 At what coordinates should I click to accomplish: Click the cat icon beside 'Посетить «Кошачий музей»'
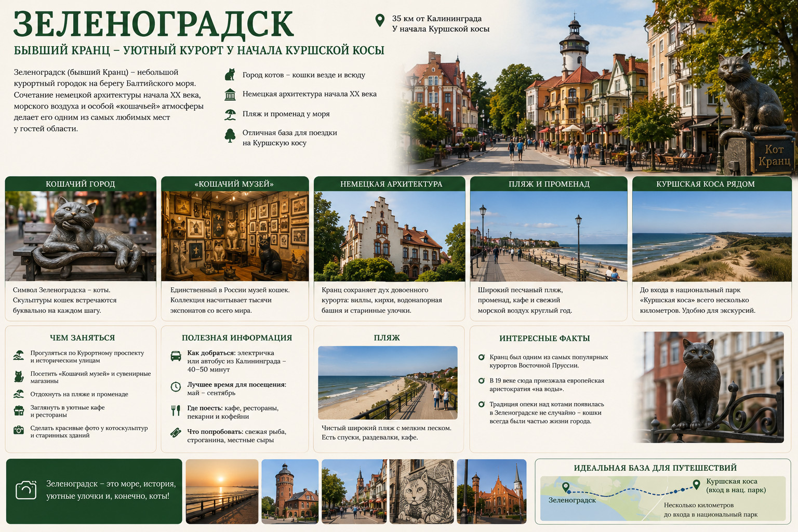point(19,377)
